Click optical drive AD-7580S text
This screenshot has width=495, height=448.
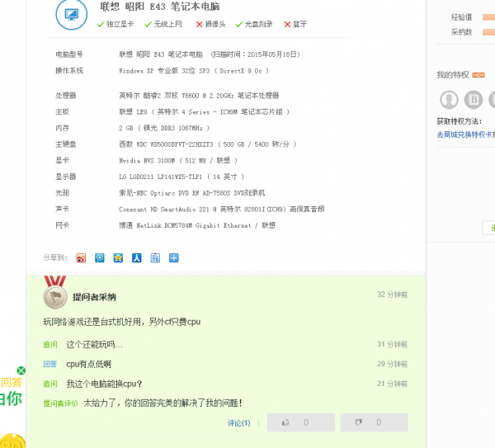[x=192, y=193]
